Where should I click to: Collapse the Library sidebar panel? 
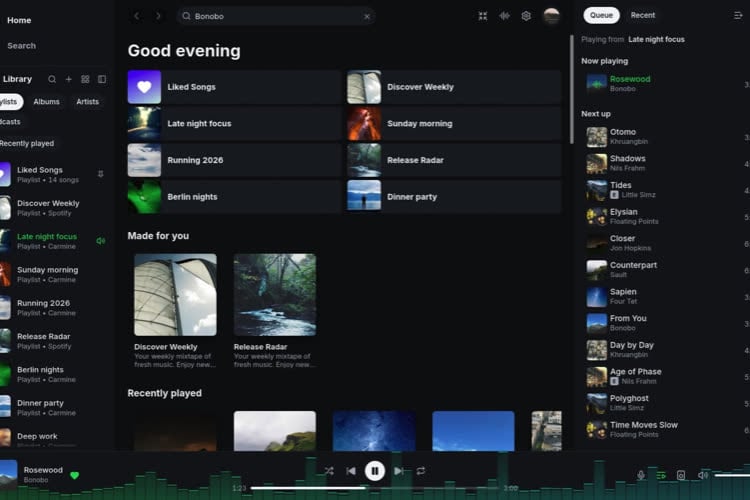tap(102, 79)
